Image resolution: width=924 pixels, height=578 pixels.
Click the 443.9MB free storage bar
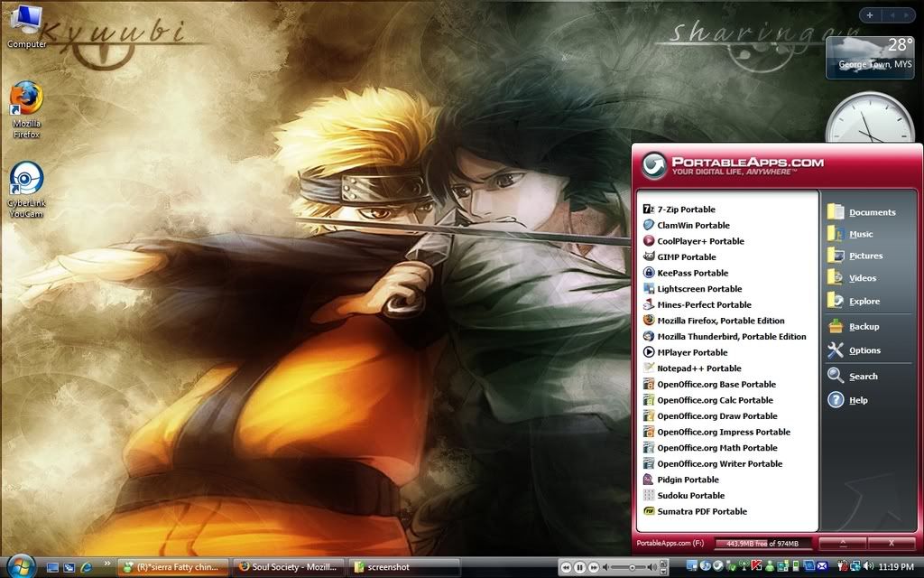762,543
